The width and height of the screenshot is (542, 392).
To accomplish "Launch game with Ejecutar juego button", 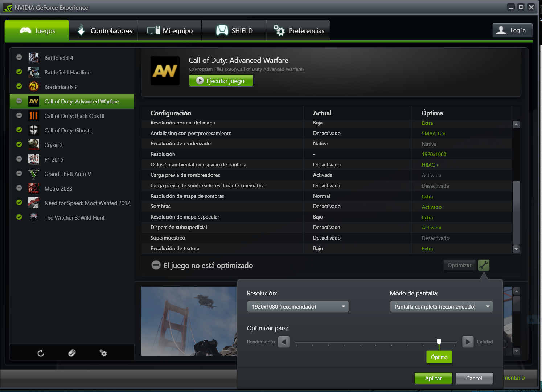I will (221, 81).
